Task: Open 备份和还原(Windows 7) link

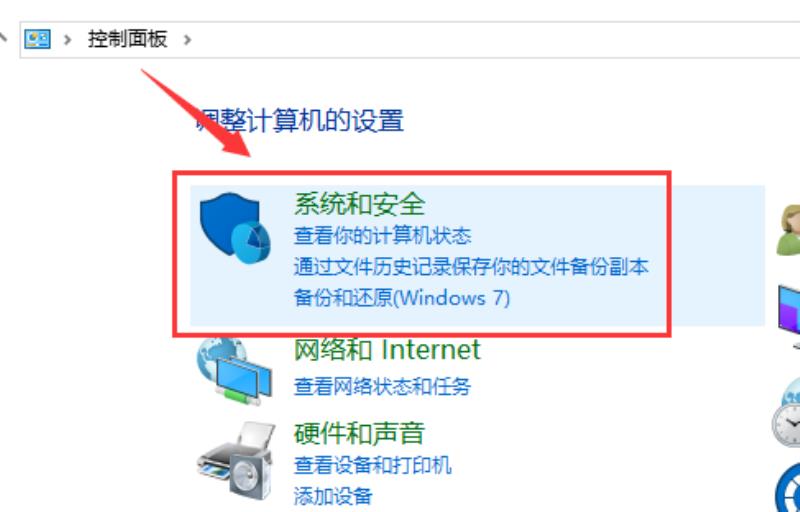Action: pos(402,298)
